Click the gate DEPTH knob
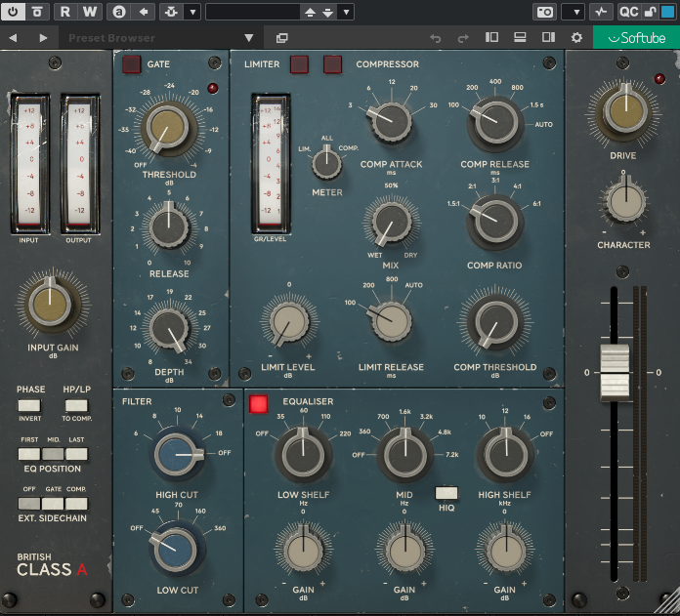 pos(169,328)
